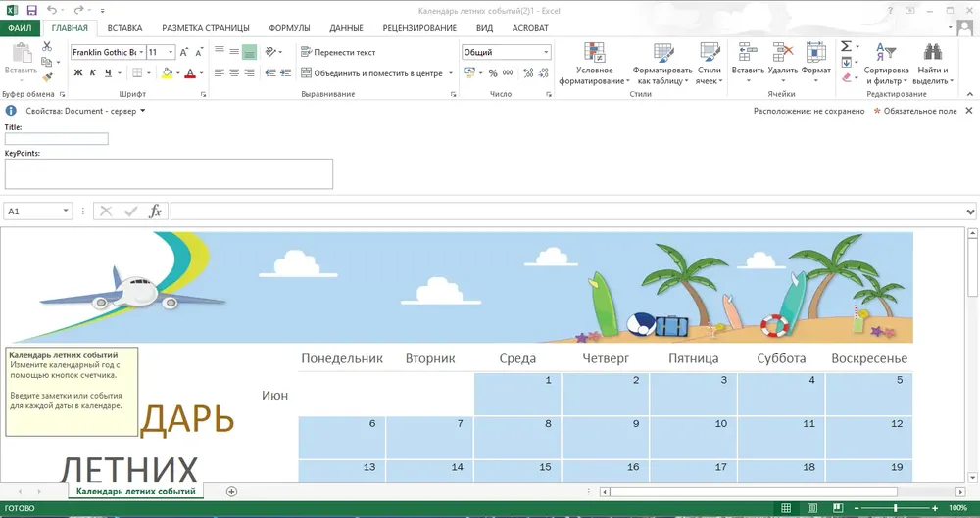Toggle bold formatting Ж
The width and height of the screenshot is (980, 518).
tap(78, 73)
